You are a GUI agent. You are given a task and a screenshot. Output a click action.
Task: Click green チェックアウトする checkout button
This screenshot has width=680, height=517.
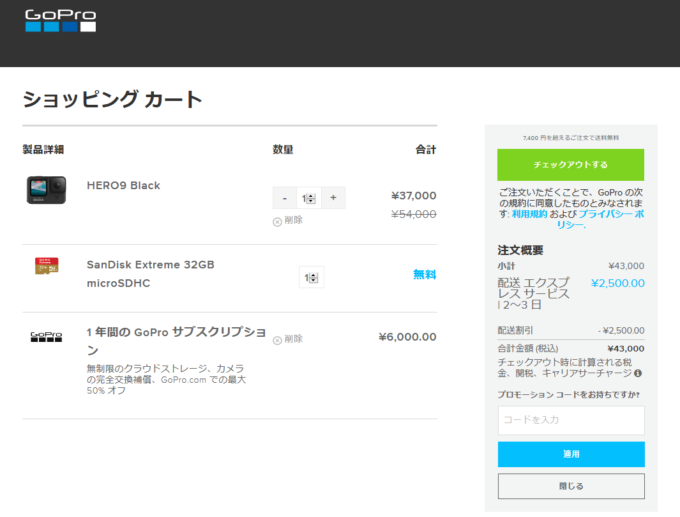pyautogui.click(x=570, y=165)
